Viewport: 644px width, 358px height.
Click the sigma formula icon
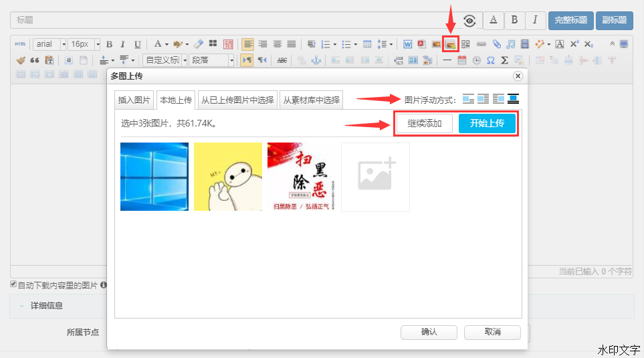505,60
